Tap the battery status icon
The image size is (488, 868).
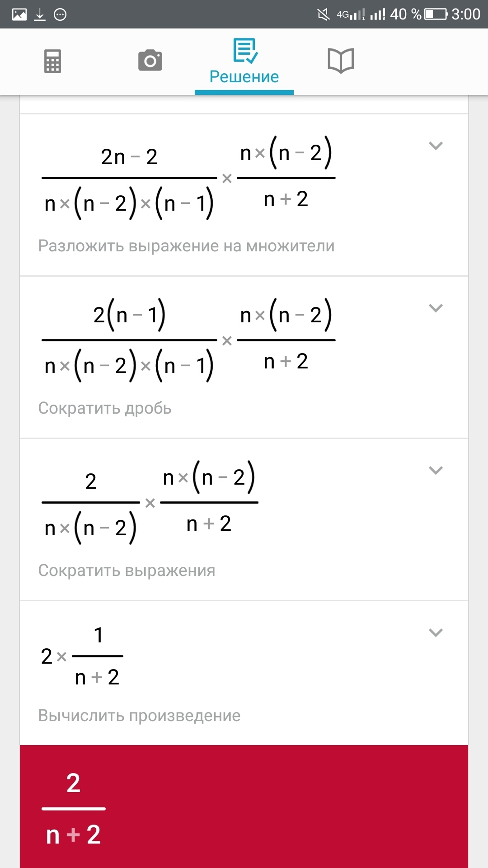[x=436, y=14]
